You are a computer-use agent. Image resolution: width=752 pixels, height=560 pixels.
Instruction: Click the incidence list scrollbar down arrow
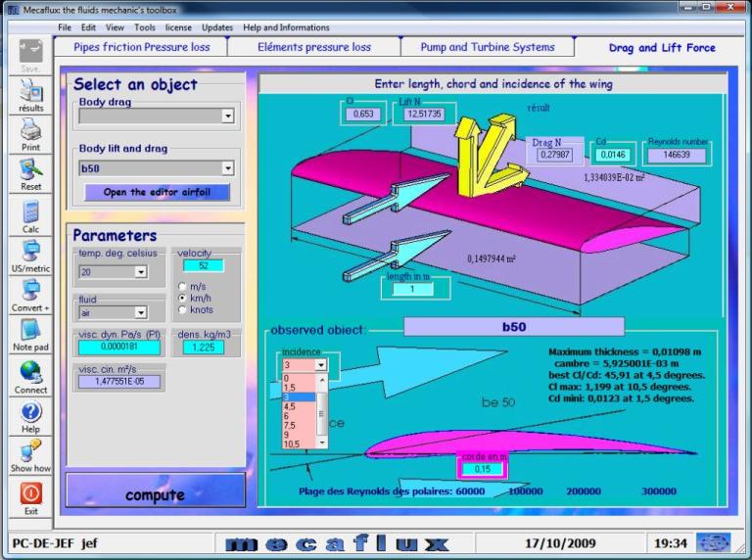[x=322, y=443]
